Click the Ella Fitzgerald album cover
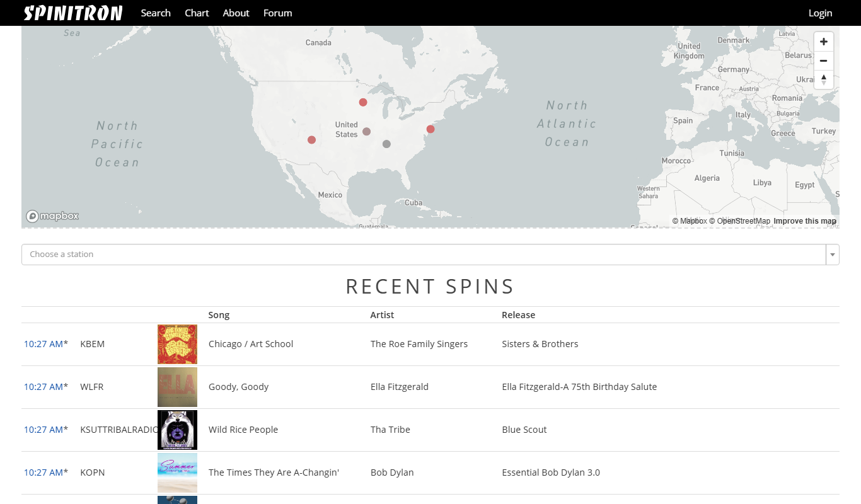The width and height of the screenshot is (861, 504). (x=177, y=387)
